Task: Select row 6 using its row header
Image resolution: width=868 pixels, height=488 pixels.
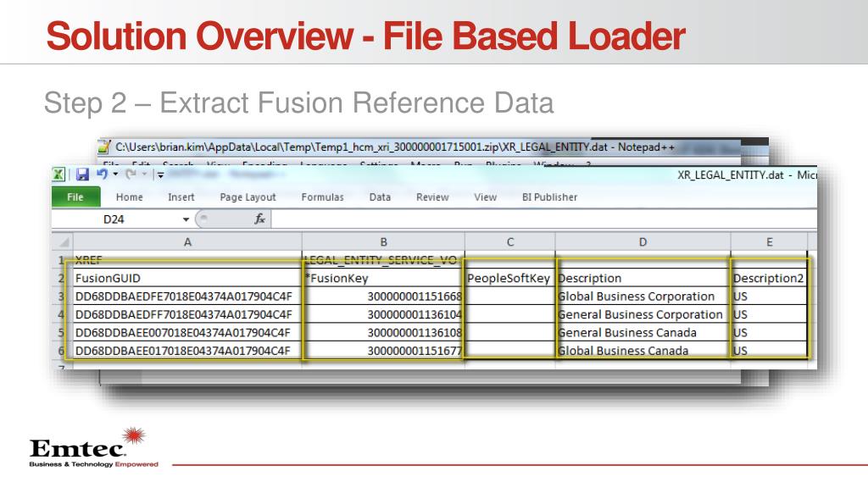Action: tap(62, 351)
